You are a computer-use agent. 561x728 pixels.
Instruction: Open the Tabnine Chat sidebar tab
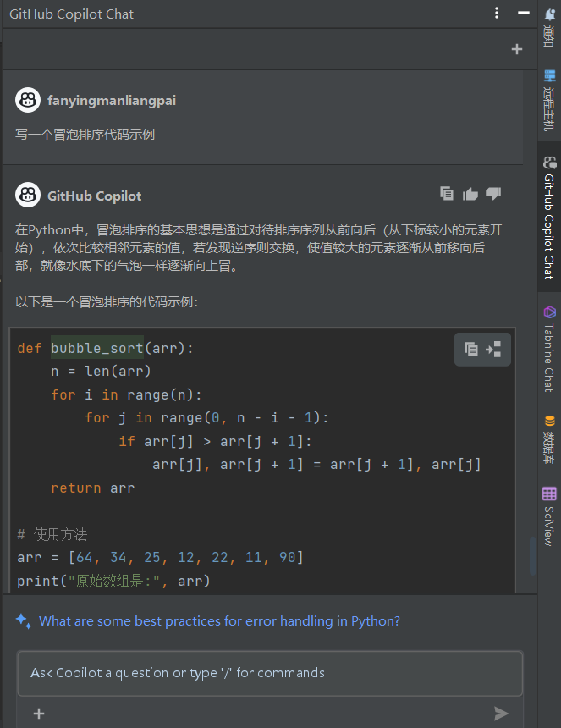[x=549, y=349]
